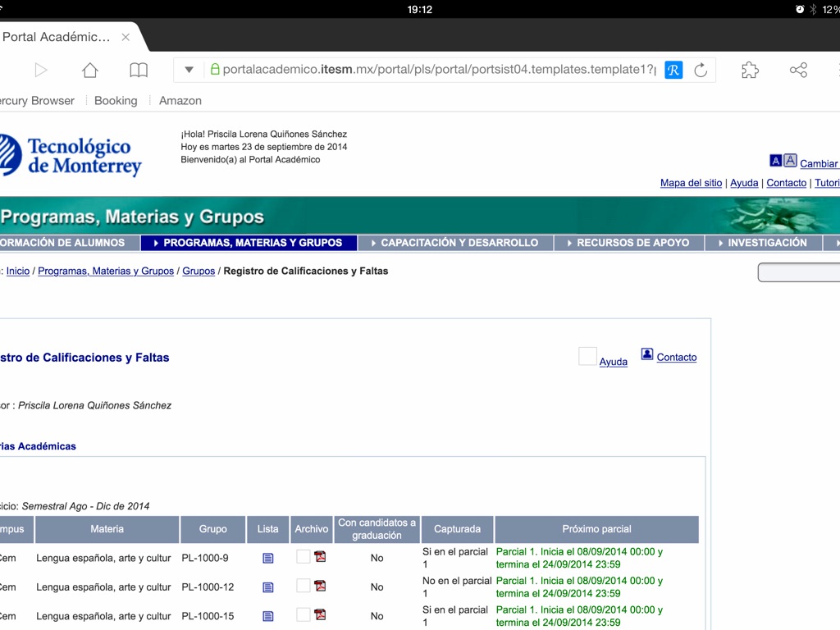Tap the browser home icon
Screen dimensions: 840x630
90,71
